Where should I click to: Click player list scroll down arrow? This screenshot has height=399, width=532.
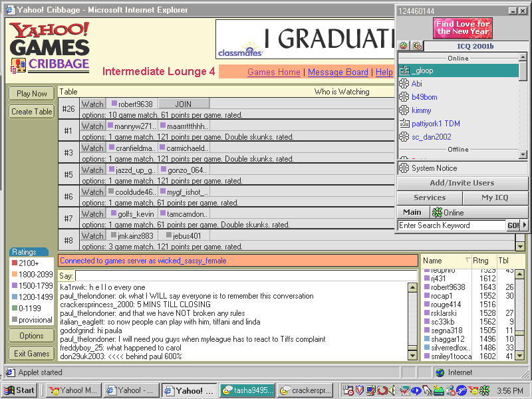click(520, 356)
